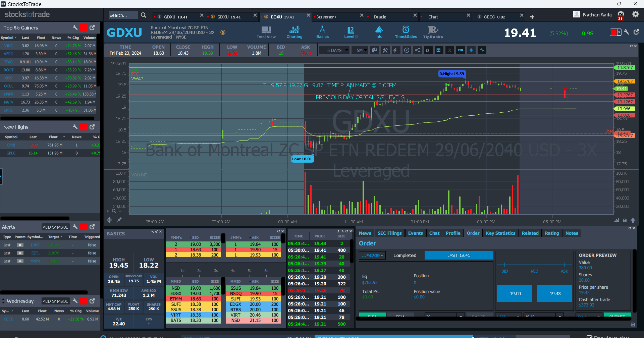Open the VINC symbol link in Top Gainers

click(8, 46)
